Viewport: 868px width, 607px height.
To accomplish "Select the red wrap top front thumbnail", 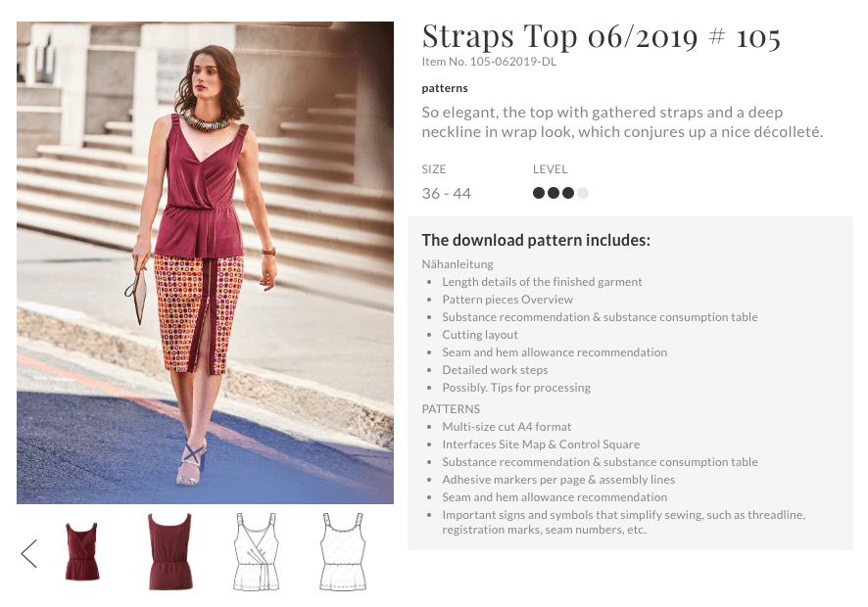I will pyautogui.click(x=82, y=551).
